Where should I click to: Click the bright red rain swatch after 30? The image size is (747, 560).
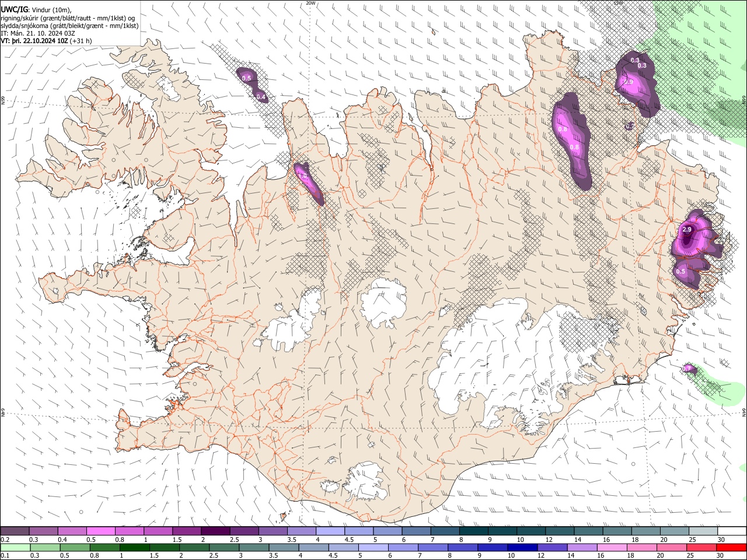pyautogui.click(x=731, y=547)
